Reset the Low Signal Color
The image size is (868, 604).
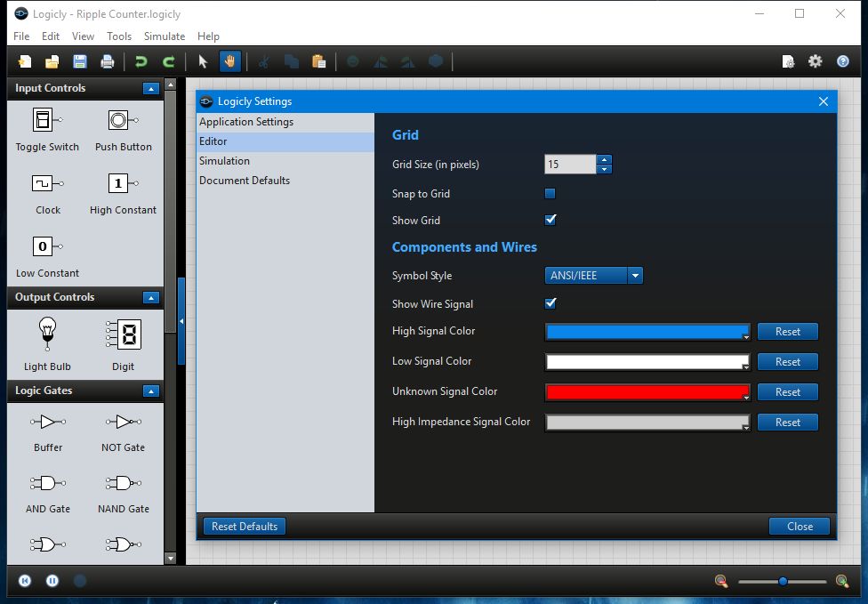click(787, 361)
